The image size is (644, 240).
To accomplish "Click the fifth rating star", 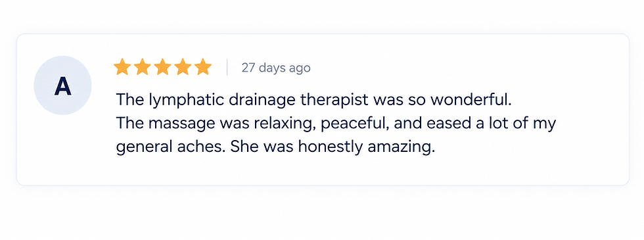I will coord(202,67).
